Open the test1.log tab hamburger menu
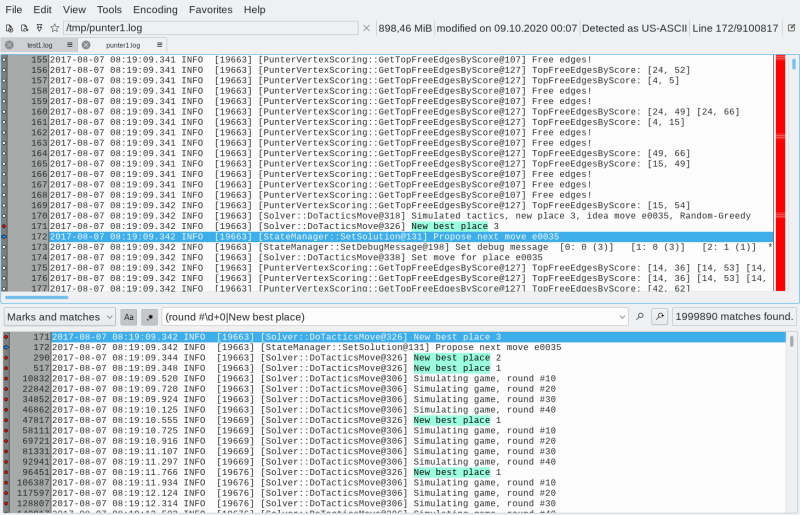This screenshot has width=800, height=515. pyautogui.click(x=70, y=45)
